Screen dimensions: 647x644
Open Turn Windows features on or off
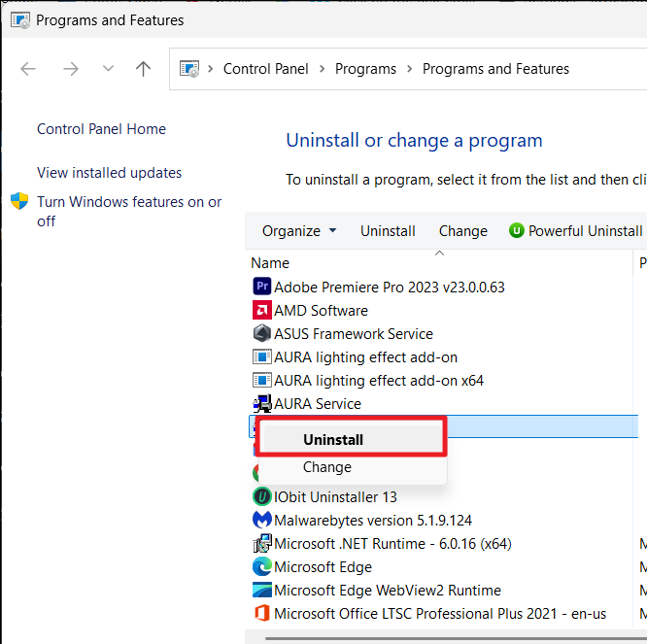129,211
